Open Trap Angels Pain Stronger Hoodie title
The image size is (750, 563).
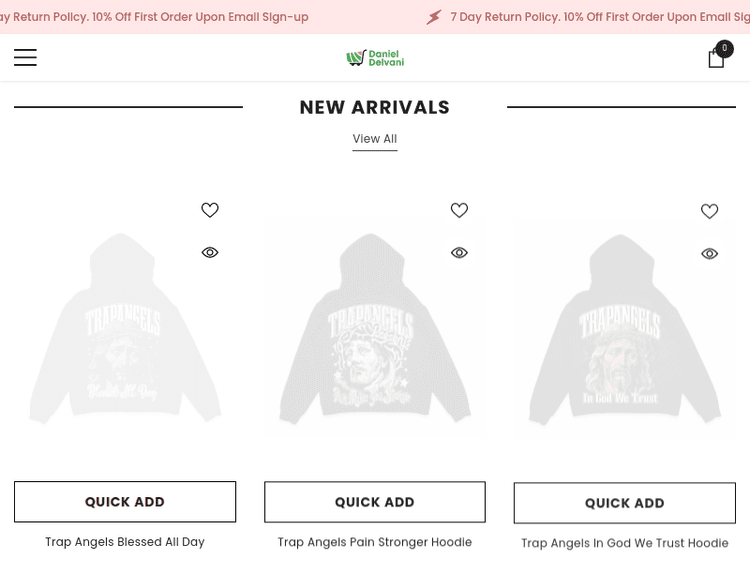(375, 542)
